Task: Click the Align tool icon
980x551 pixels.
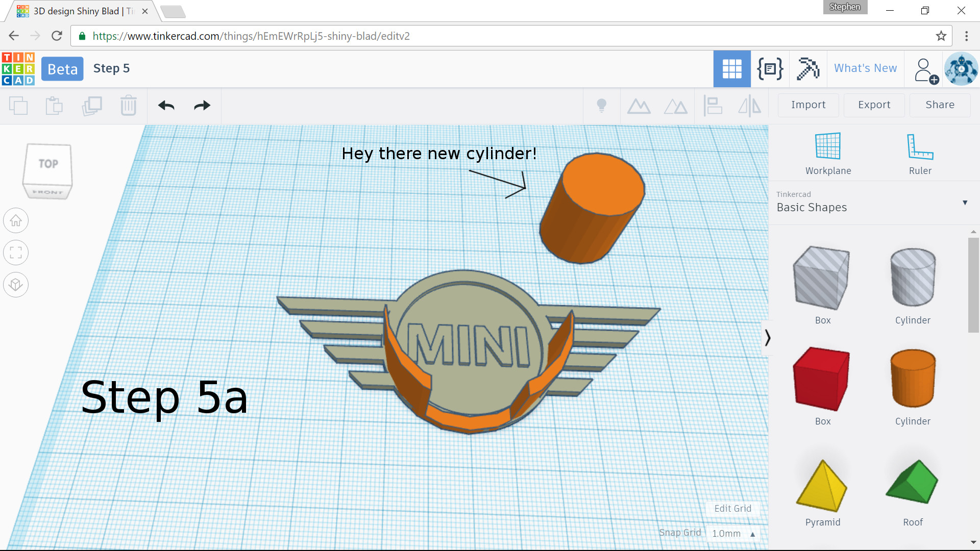Action: point(713,106)
